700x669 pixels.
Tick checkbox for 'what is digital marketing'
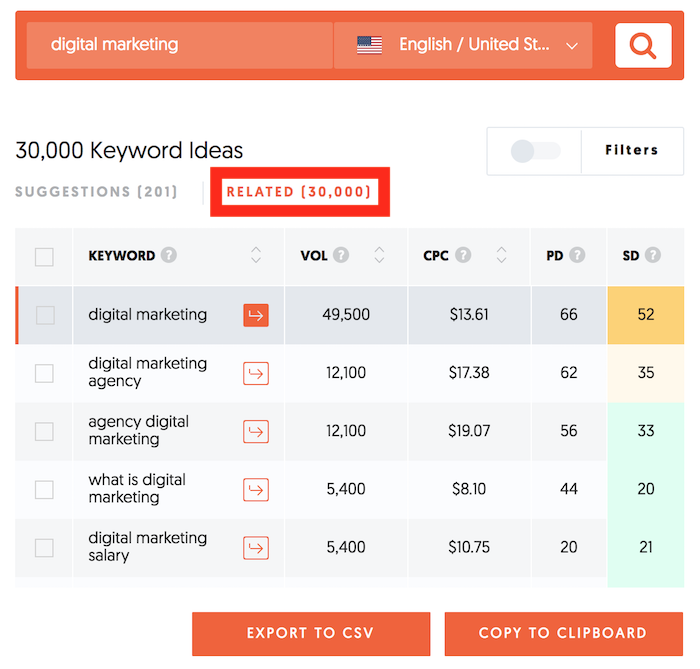[44, 489]
